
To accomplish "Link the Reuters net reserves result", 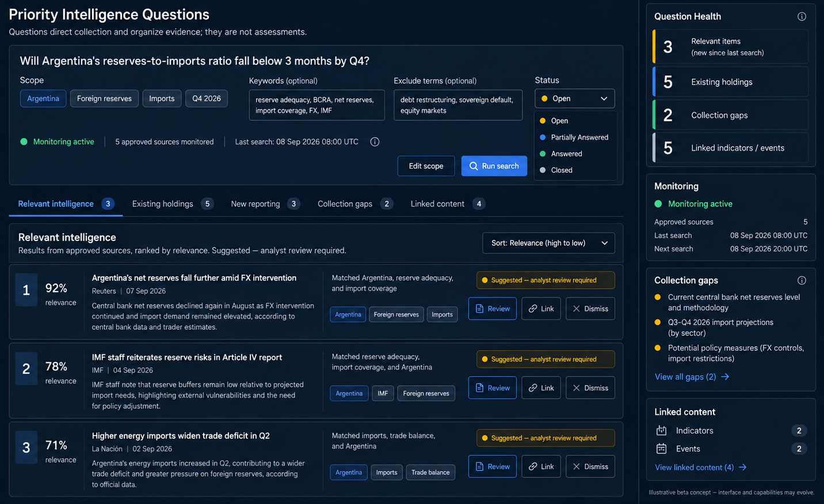I will click(541, 309).
